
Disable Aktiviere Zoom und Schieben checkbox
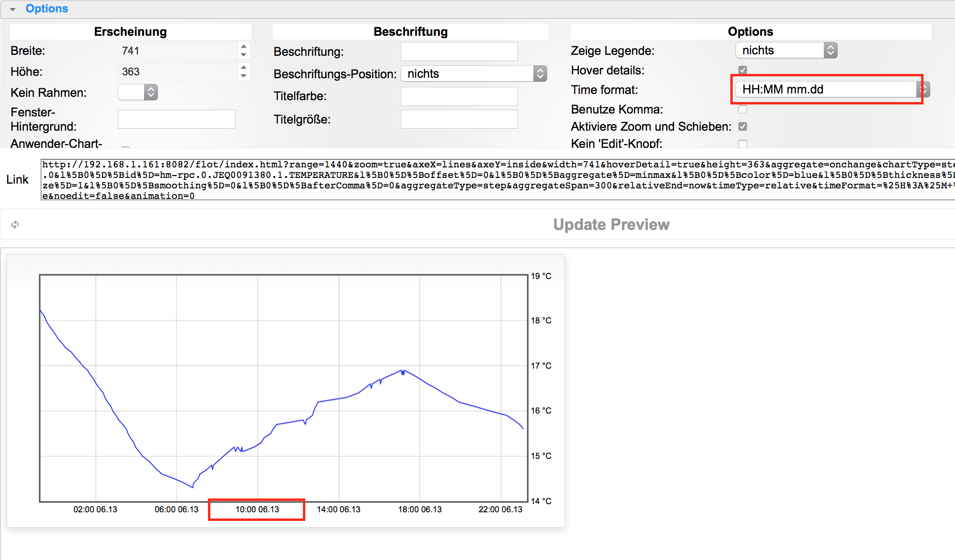743,126
